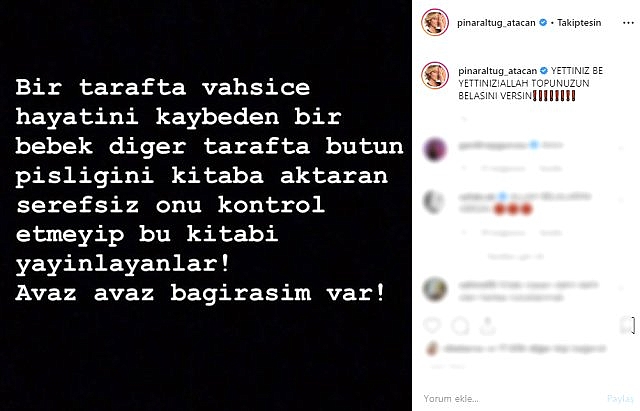This screenshot has height=411, width=640.
Task: Open the three-dot more options menu
Action: coord(628,23)
